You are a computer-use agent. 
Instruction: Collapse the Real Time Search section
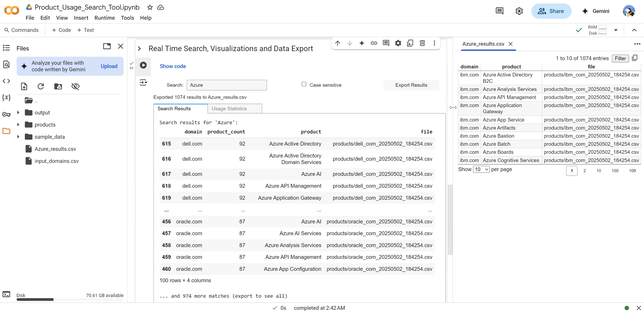[139, 49]
